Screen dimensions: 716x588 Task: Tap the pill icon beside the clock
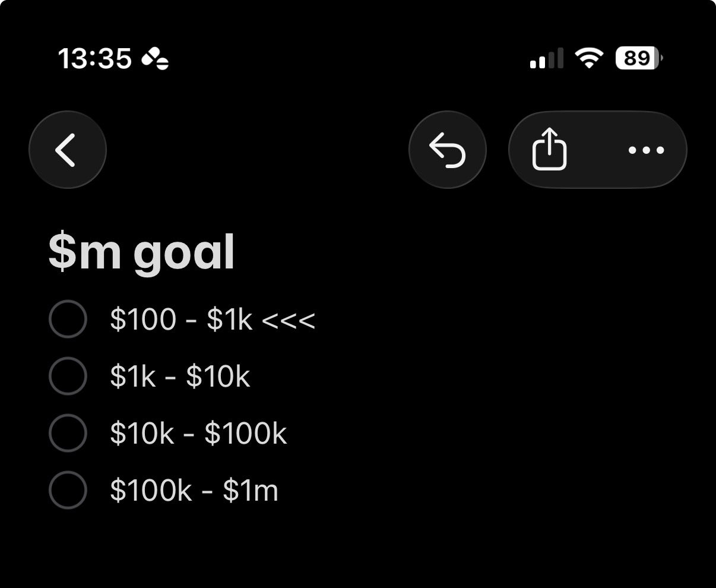pyautogui.click(x=155, y=59)
